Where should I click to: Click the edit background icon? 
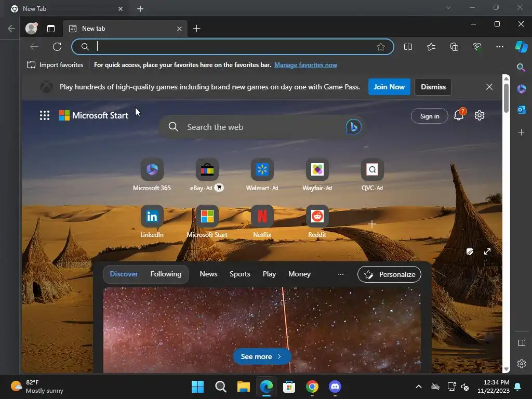[x=470, y=251]
